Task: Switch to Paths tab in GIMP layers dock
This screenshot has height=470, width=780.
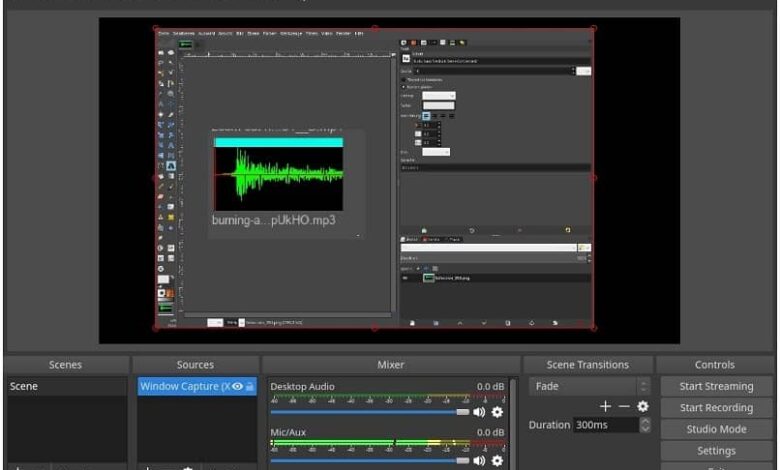Action: coord(452,239)
